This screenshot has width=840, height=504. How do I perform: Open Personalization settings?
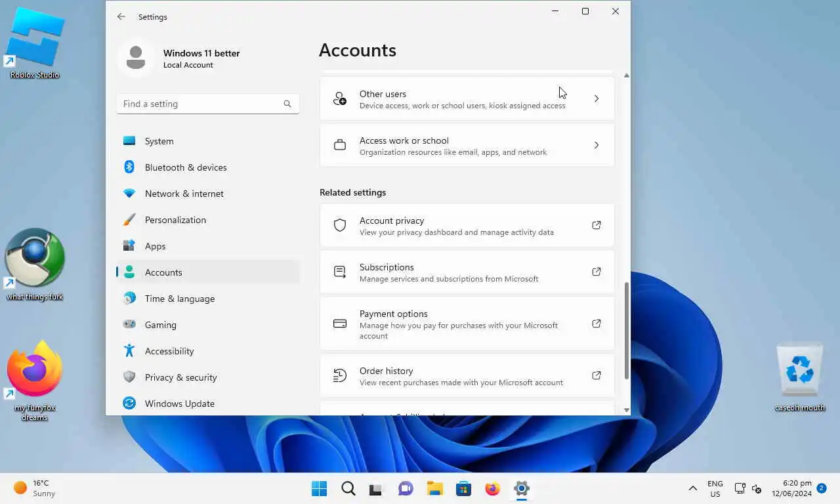(208, 220)
